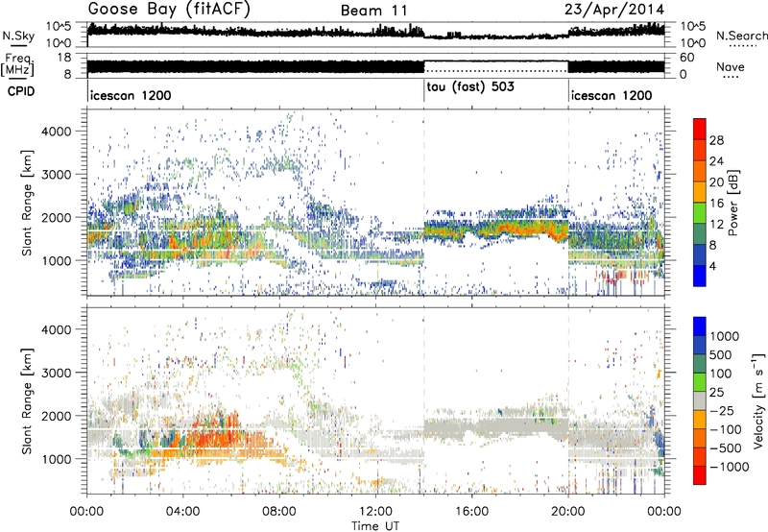
Task: Click the "25" label on velocity colorbar
Action: tap(716, 393)
